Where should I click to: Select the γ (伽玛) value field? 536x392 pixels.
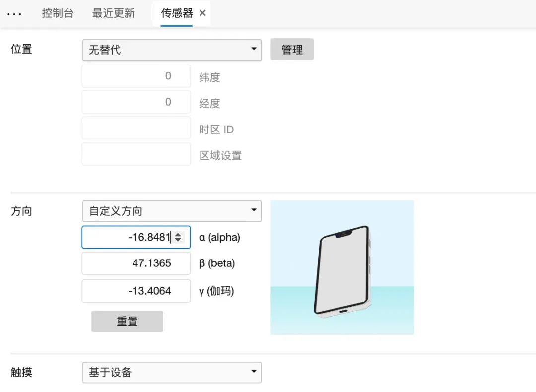(136, 291)
